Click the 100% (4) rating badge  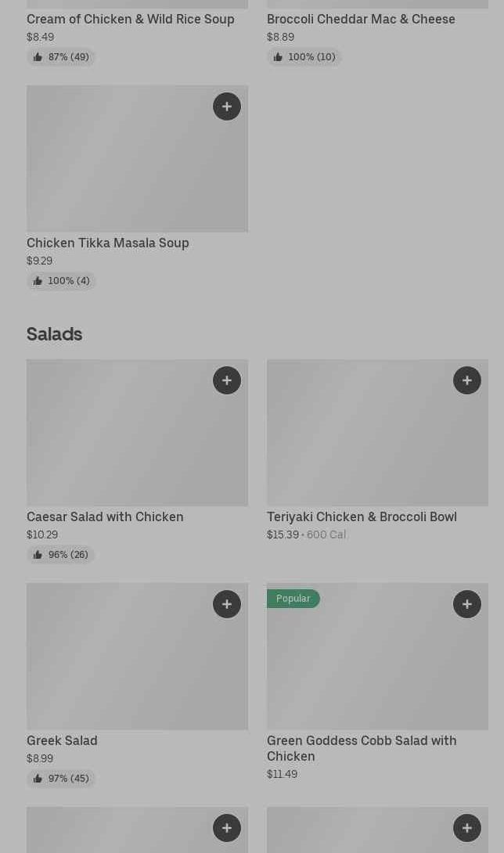[61, 281]
